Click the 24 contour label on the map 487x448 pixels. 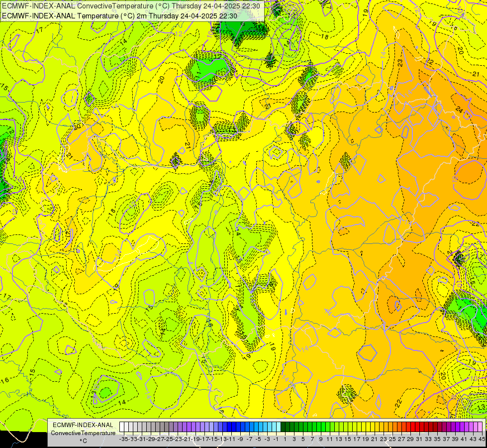click(x=459, y=110)
